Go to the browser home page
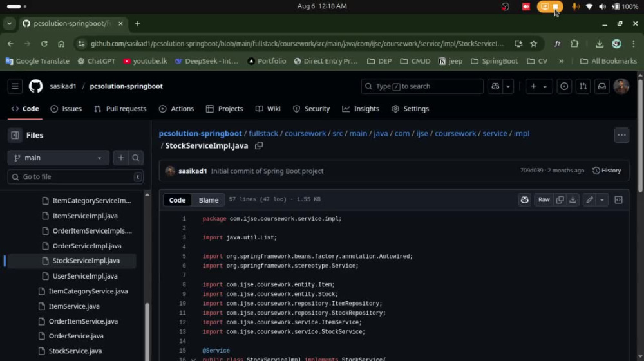 point(61,44)
